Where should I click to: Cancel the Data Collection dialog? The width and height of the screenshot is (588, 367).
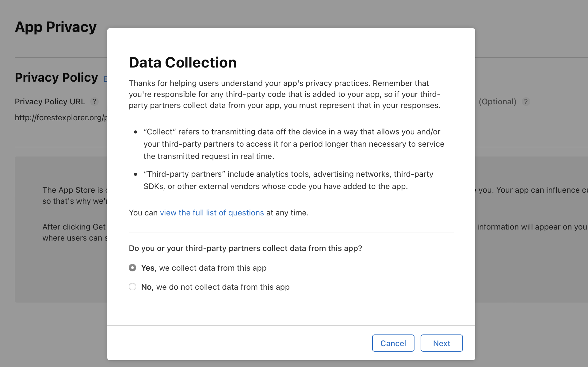click(x=393, y=343)
